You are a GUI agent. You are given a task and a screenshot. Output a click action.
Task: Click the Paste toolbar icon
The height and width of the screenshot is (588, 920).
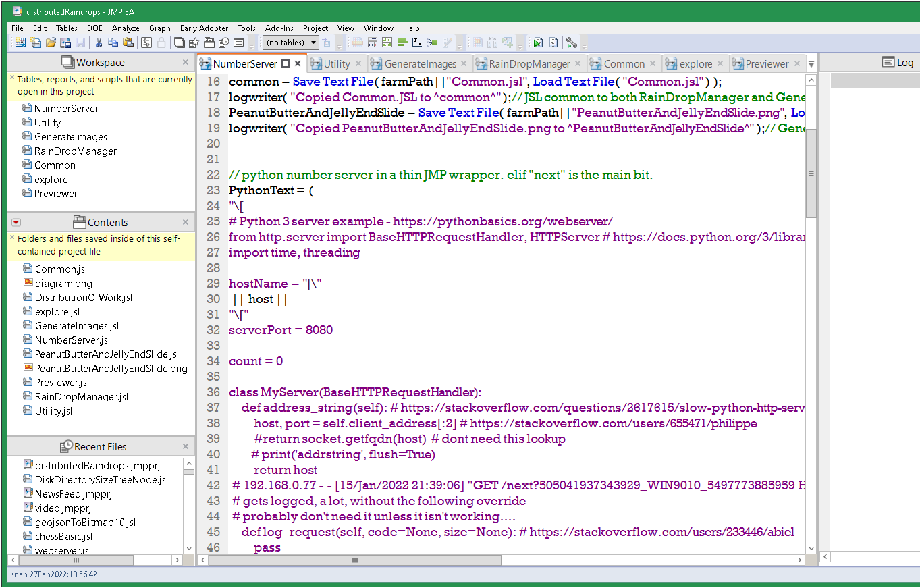(129, 42)
